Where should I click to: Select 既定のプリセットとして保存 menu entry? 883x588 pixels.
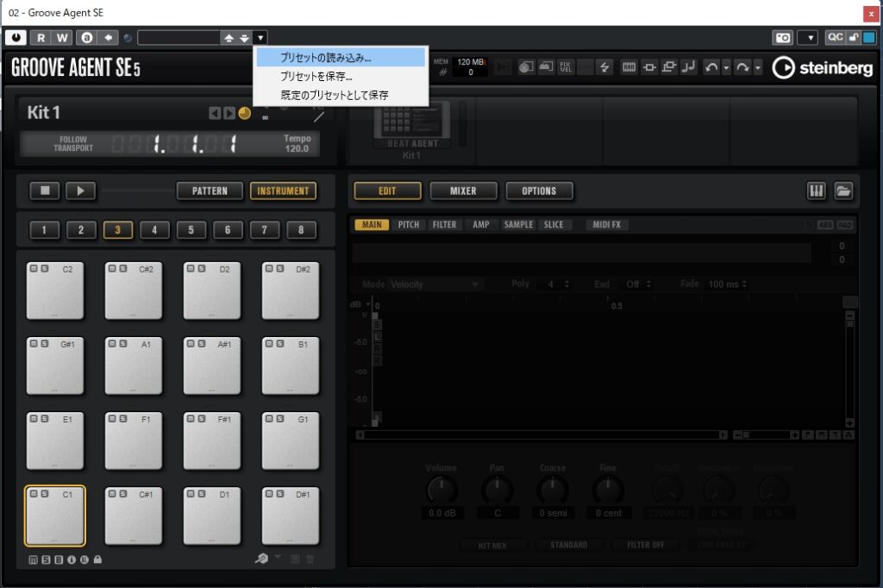335,95
